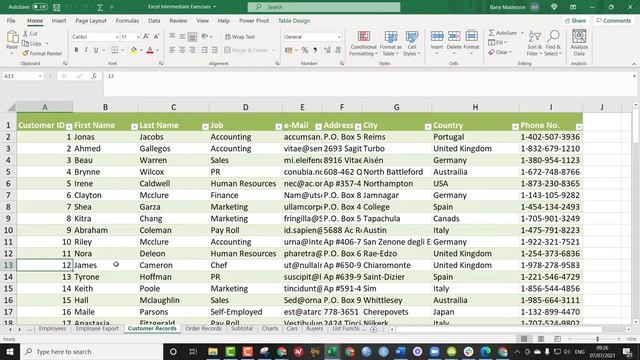This screenshot has height=360, width=640.
Task: Select column D header
Action: (x=245, y=107)
